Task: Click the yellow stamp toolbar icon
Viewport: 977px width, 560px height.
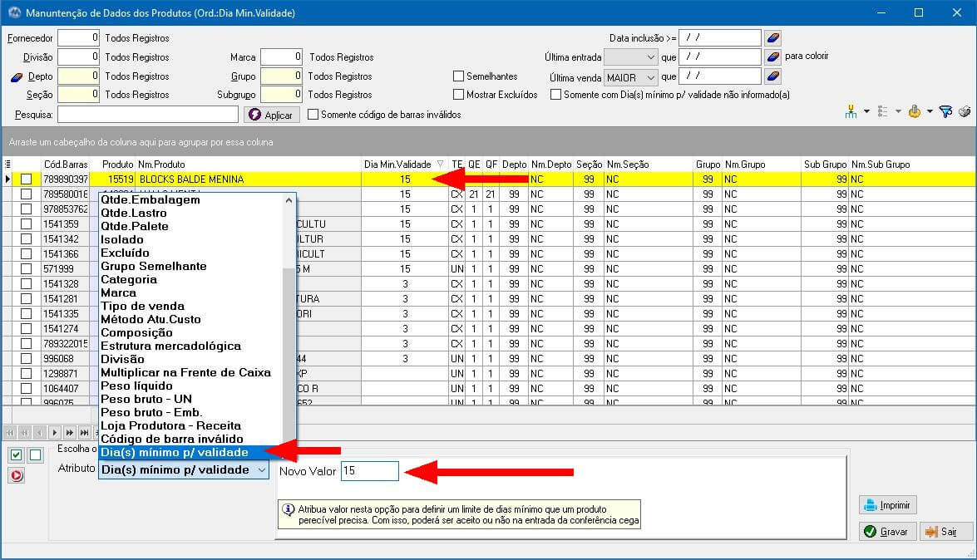Action: click(x=914, y=111)
